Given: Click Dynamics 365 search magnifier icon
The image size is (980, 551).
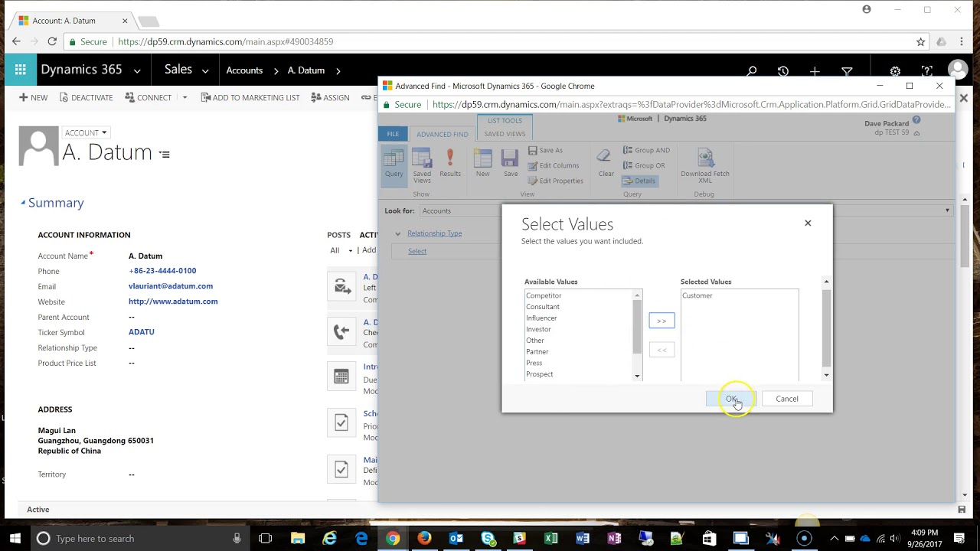Looking at the screenshot, I should click(x=751, y=71).
